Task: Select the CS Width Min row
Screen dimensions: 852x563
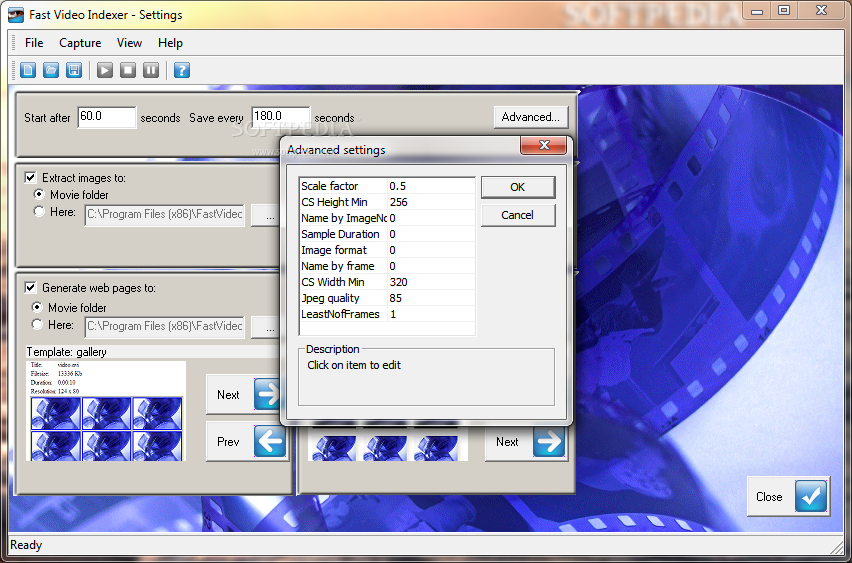Action: (387, 282)
